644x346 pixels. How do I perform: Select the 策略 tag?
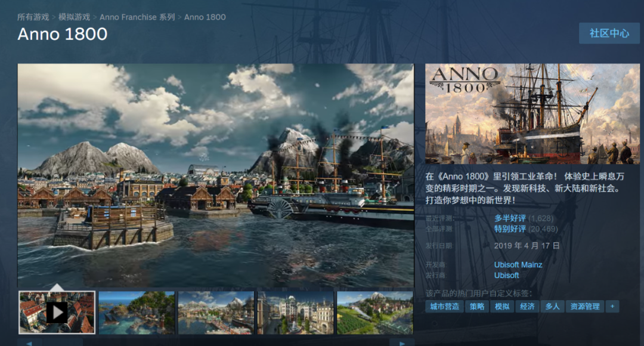pos(477,307)
